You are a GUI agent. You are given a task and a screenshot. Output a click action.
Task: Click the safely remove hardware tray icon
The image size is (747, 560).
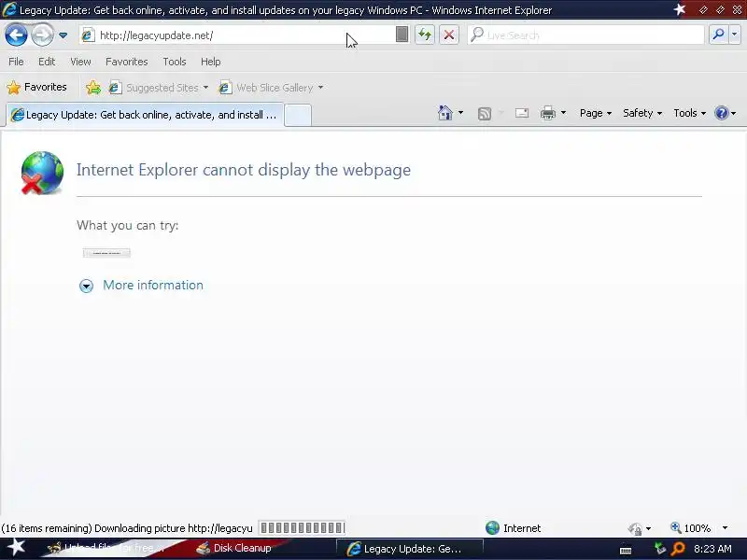pos(659,549)
